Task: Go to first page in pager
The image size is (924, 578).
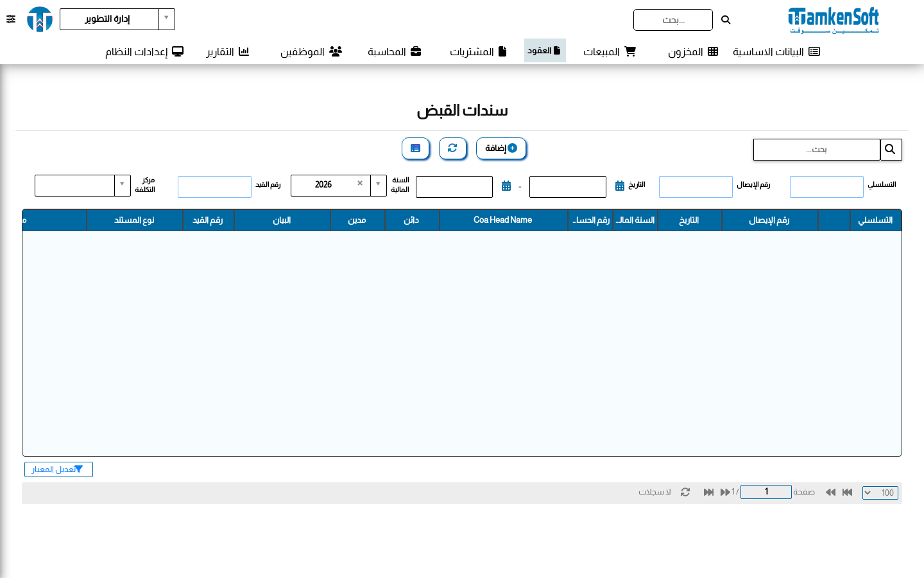Action: click(x=847, y=492)
